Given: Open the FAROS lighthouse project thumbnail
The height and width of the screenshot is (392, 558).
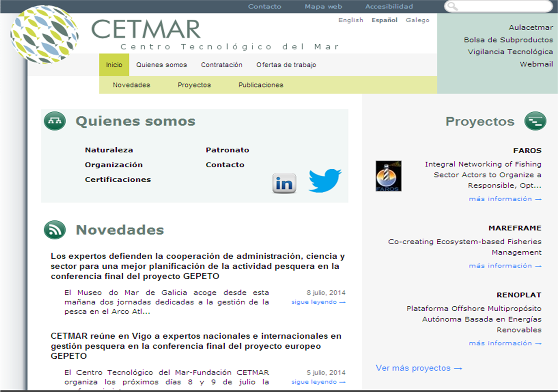Looking at the screenshot, I should pos(388,176).
